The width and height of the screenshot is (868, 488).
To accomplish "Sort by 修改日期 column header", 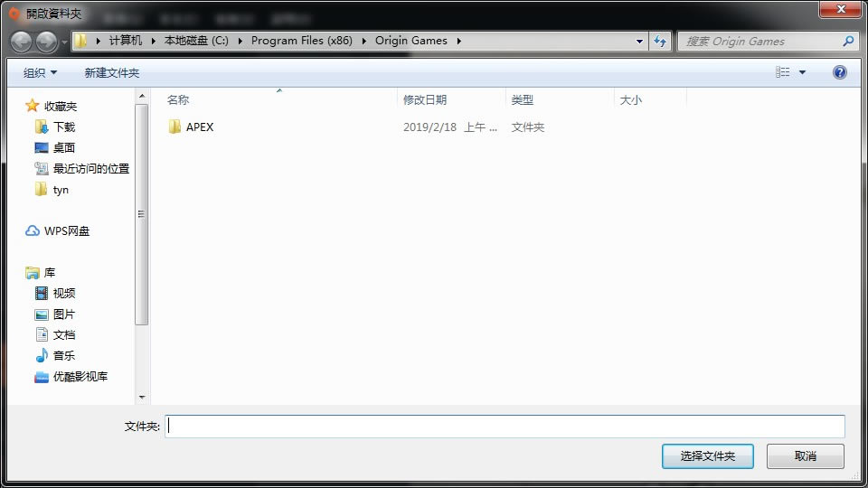I will 425,100.
